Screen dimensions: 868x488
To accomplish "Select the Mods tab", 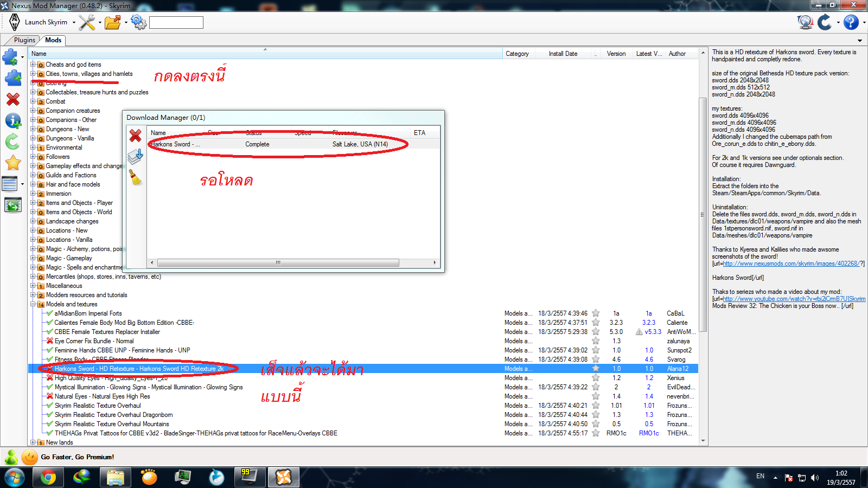I will [x=53, y=40].
